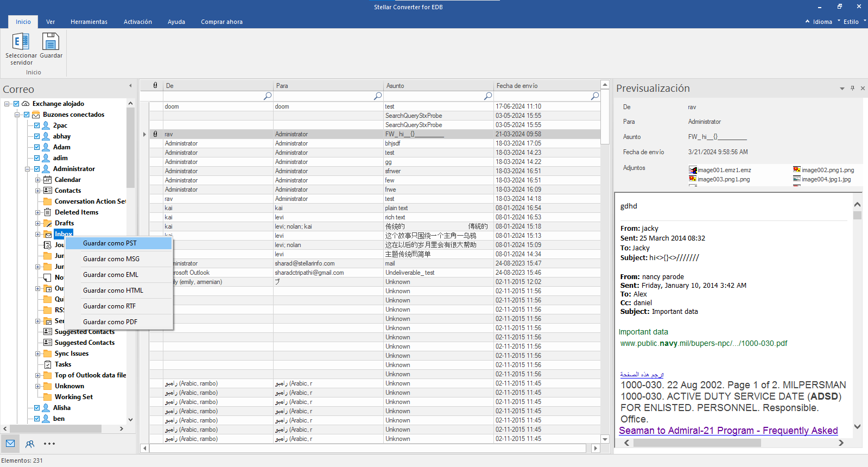Click the preview horizontal scrollbar thumb
Screen dimensions: 868x467
697,443
